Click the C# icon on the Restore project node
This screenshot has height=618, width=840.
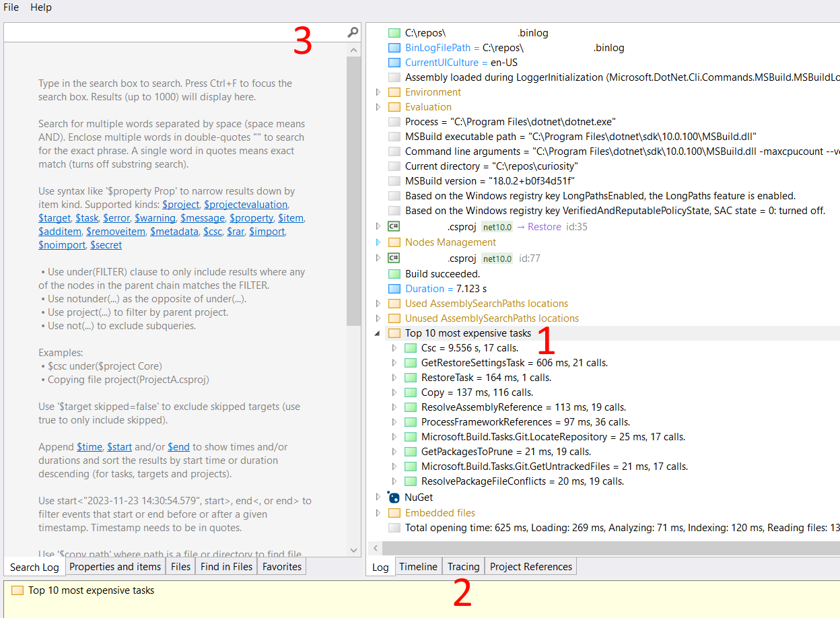[394, 226]
